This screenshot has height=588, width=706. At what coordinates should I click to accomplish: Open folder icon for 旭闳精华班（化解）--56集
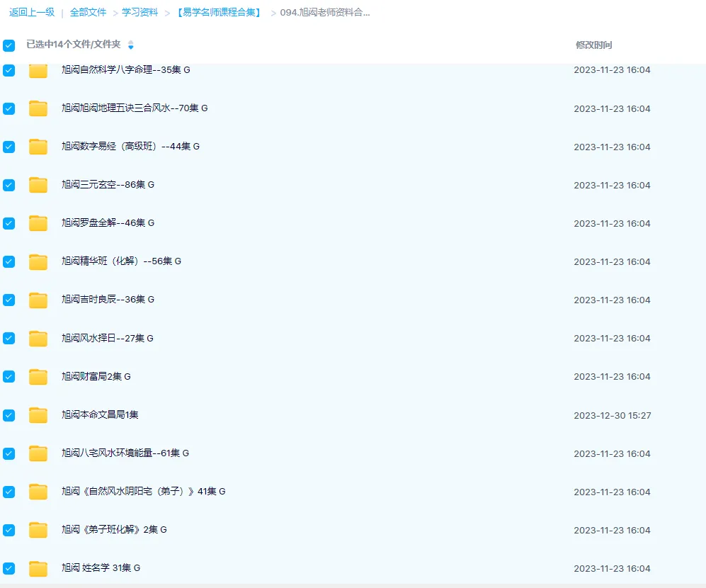click(38, 262)
